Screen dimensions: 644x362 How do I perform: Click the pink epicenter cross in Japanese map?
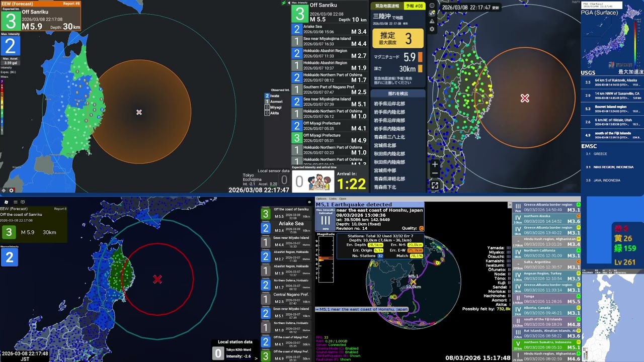[x=525, y=98]
